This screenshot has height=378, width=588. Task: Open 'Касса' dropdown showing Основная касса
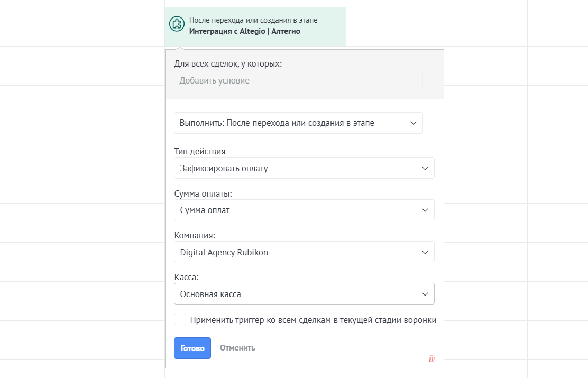pyautogui.click(x=304, y=294)
